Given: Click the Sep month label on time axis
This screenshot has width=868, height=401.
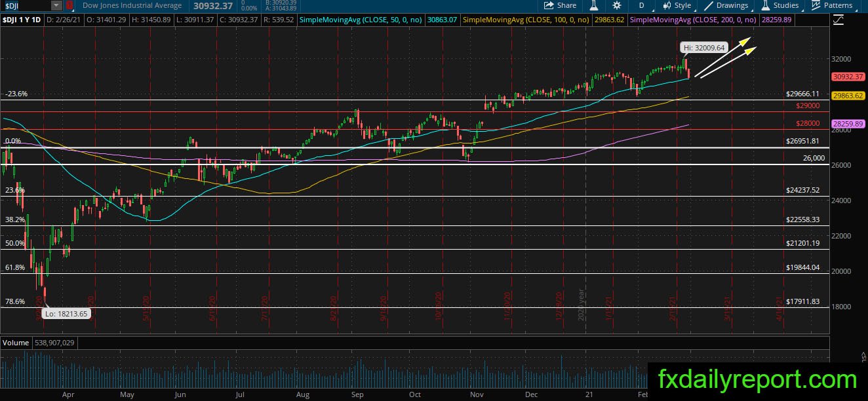Looking at the screenshot, I should (x=357, y=395).
